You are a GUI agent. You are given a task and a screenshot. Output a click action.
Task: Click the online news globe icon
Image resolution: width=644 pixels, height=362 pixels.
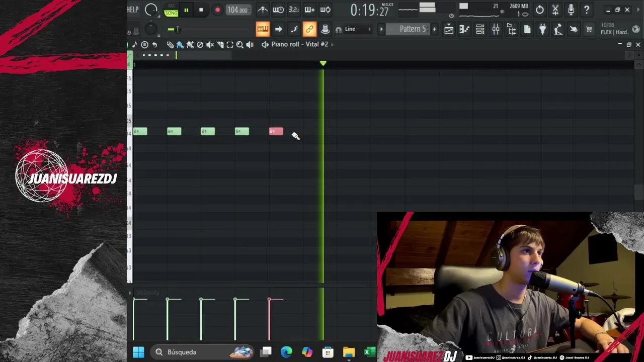pyautogui.click(x=636, y=29)
